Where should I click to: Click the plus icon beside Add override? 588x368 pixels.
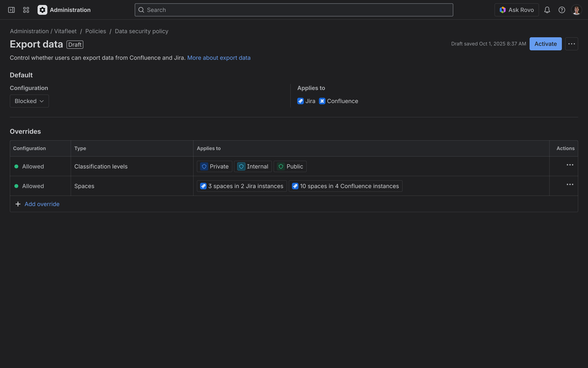(18, 204)
